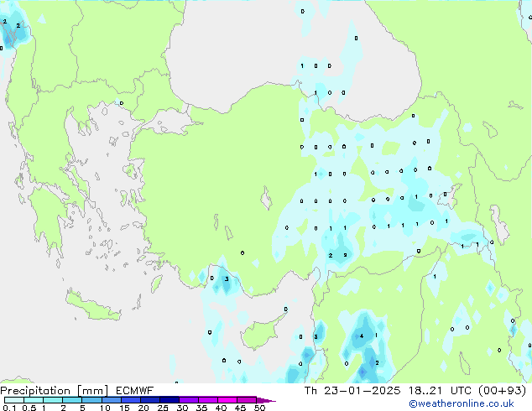Click the legend scale label '10'
The width and height of the screenshot is (532, 411).
coord(105,408)
